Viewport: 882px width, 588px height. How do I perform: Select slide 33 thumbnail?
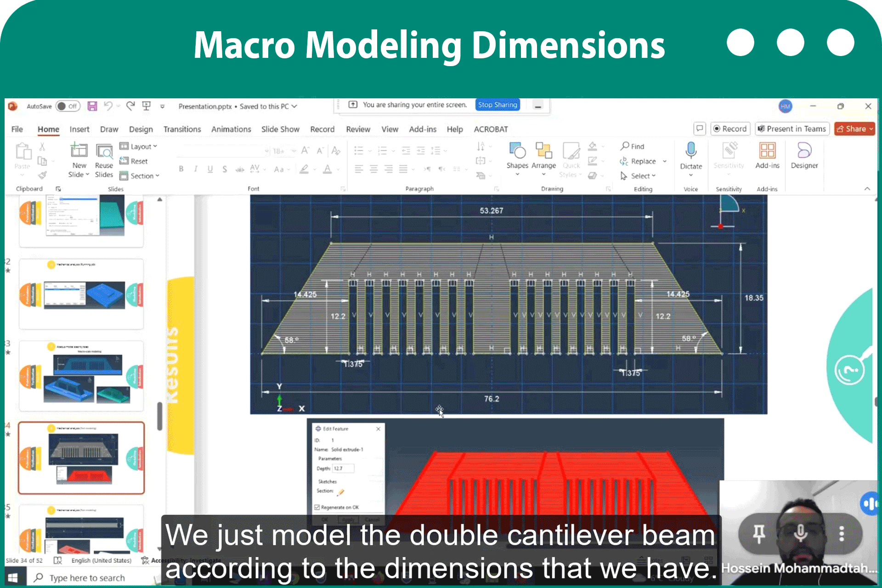tap(81, 376)
